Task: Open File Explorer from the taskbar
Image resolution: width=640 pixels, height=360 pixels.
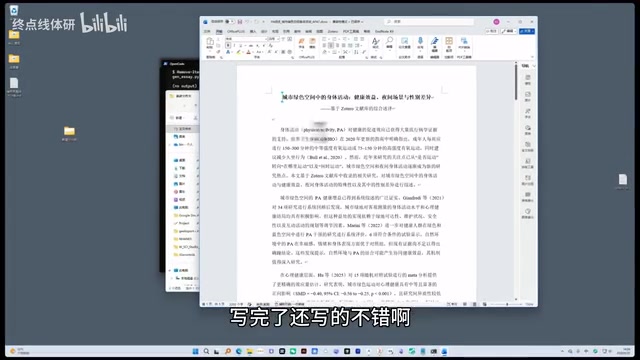Action: point(249,351)
